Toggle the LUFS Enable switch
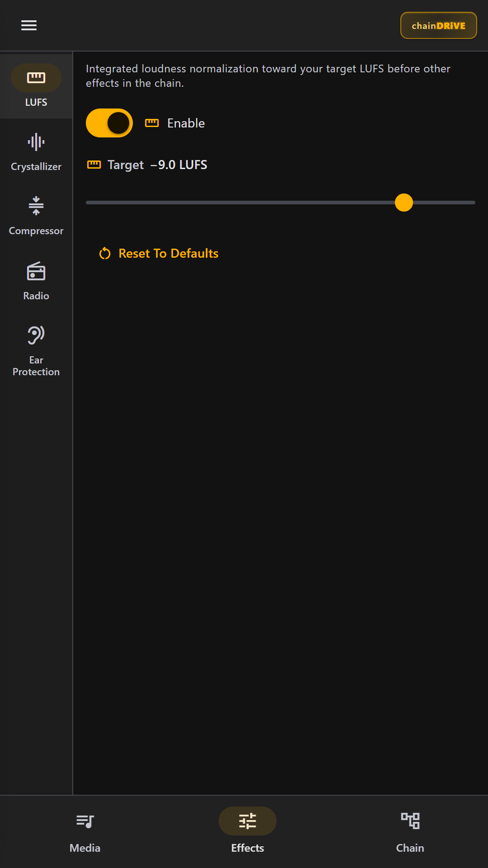The image size is (488, 868). pos(109,123)
